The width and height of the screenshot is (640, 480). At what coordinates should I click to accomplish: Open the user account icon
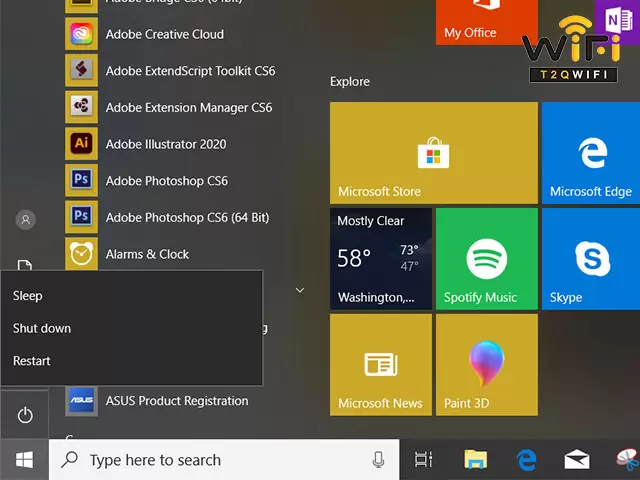[x=25, y=220]
